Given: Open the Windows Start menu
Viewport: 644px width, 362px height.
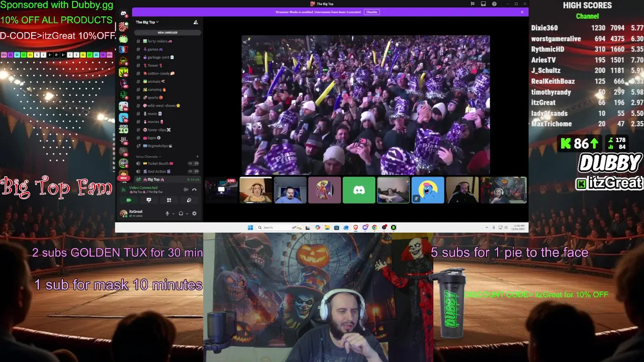Looking at the screenshot, I should (250, 227).
